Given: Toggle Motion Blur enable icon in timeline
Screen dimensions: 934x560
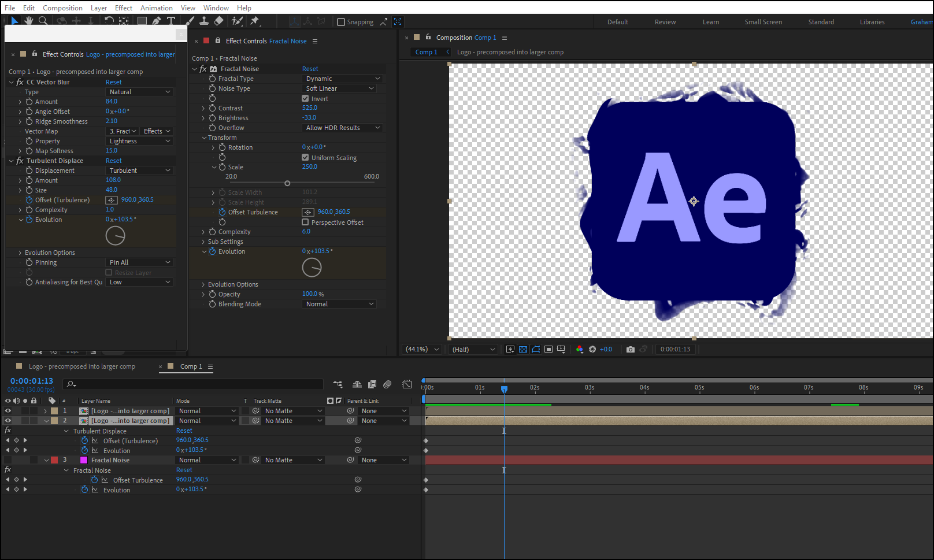Looking at the screenshot, I should [387, 384].
